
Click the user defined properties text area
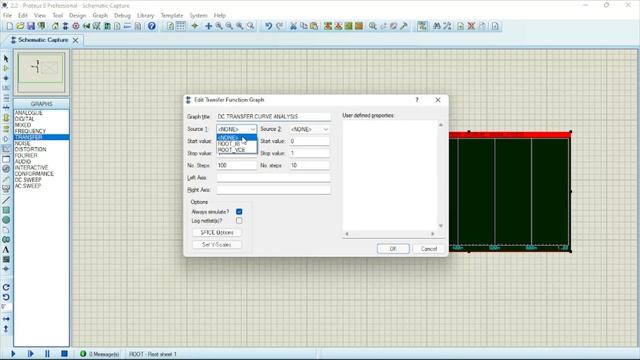(x=389, y=176)
